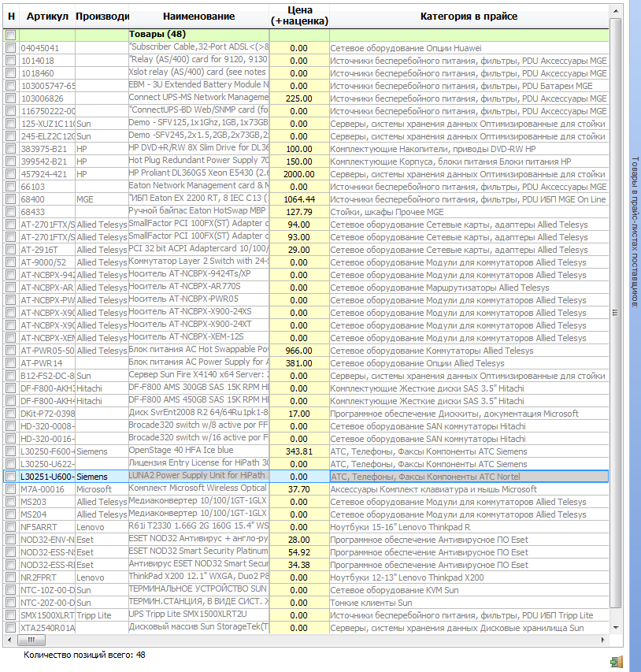Image resolution: width=641 pixels, height=672 pixels.
Task: Check the box for AT-PWR14
Action: point(11,363)
